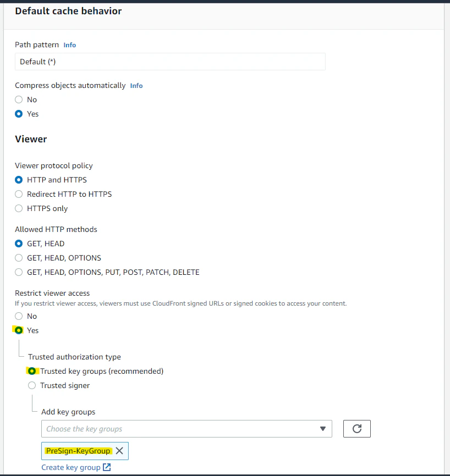Open Create key group external link
450x476 pixels.
click(76, 467)
